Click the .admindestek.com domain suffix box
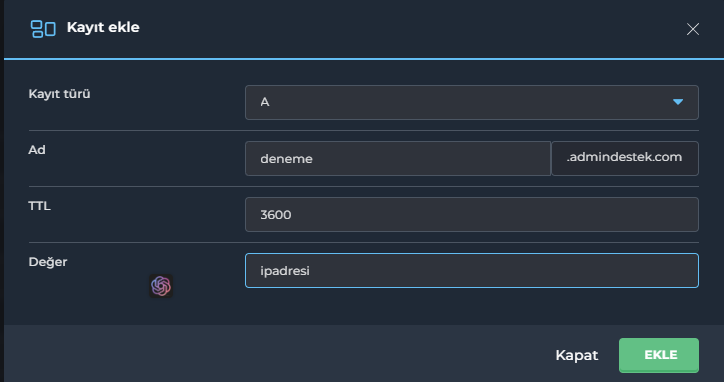 point(625,158)
